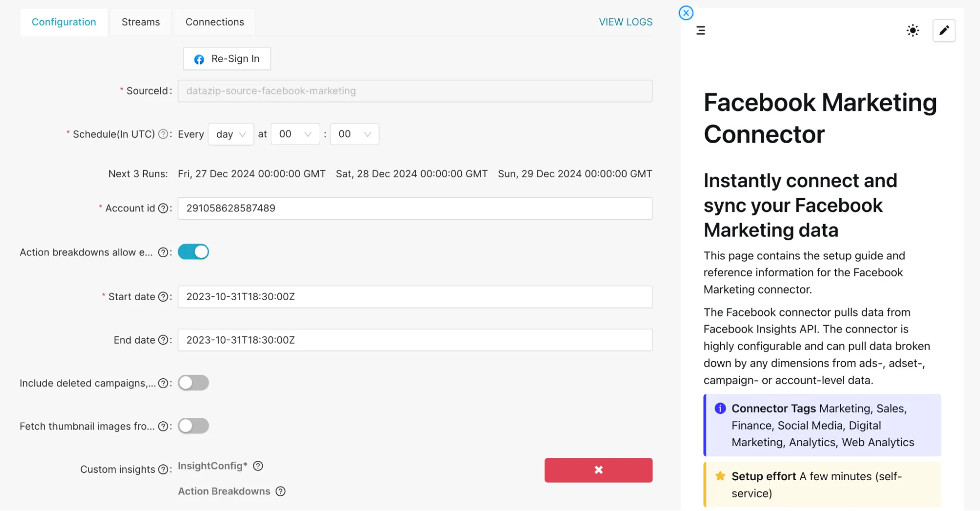The height and width of the screenshot is (511, 980).
Task: Click the Facebook logo on Re-Sign In
Action: pos(199,59)
